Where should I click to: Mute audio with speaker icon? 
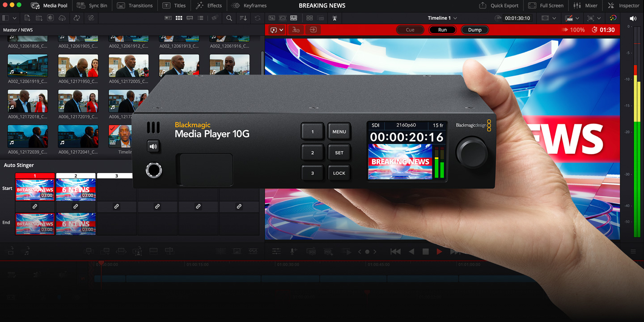[x=633, y=18]
